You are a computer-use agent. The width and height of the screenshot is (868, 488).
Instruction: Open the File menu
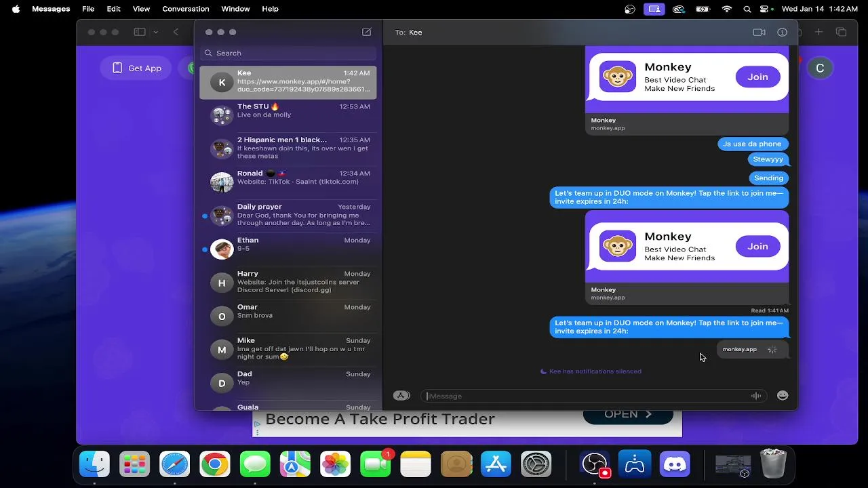88,9
